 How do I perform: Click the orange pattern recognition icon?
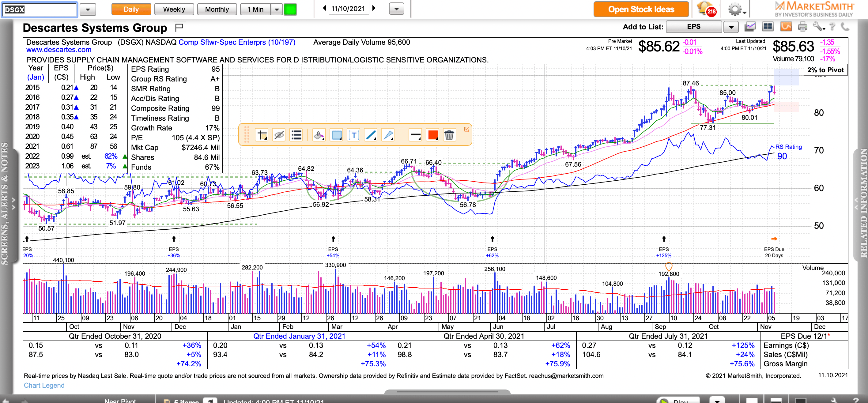pyautogui.click(x=786, y=27)
